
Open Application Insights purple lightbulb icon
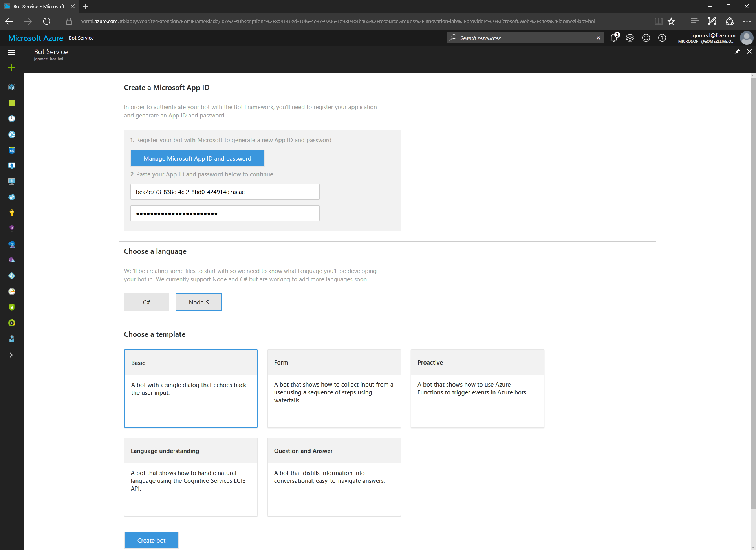[x=12, y=229]
